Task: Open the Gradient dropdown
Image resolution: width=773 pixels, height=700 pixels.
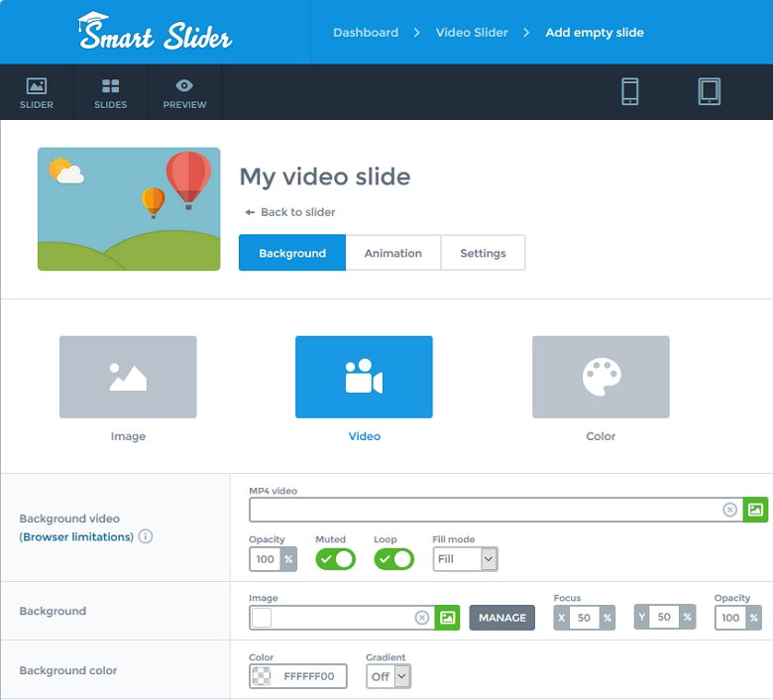Action: (x=388, y=676)
